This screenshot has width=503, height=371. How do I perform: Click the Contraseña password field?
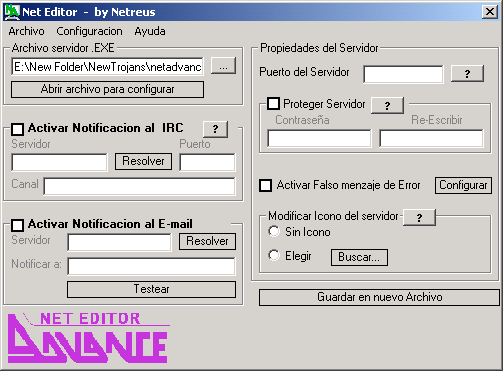click(319, 138)
